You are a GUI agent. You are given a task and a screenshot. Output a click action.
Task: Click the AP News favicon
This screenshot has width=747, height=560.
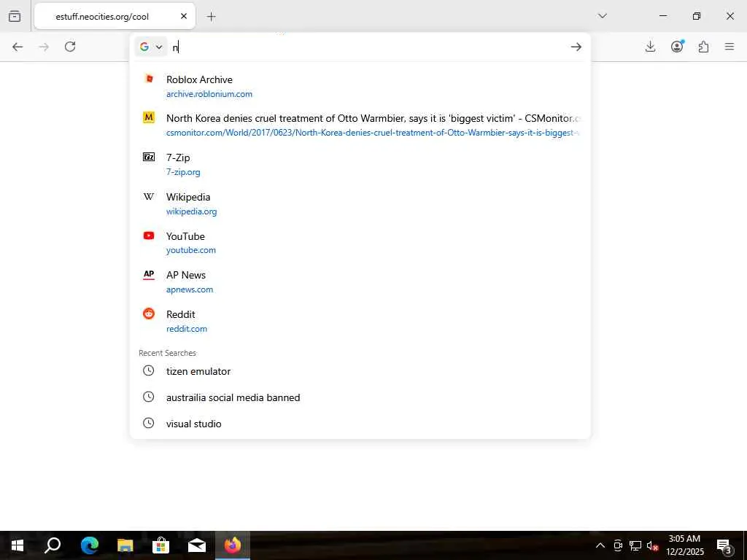click(x=149, y=275)
